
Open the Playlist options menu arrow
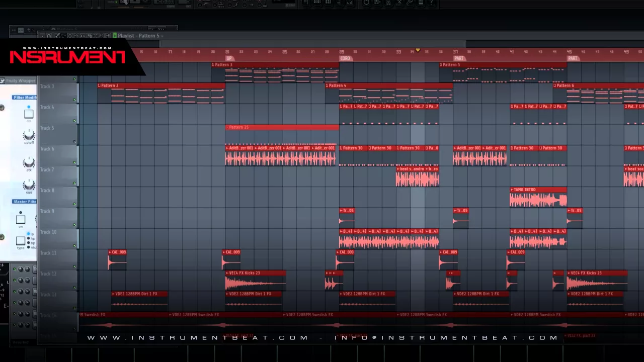42,36
